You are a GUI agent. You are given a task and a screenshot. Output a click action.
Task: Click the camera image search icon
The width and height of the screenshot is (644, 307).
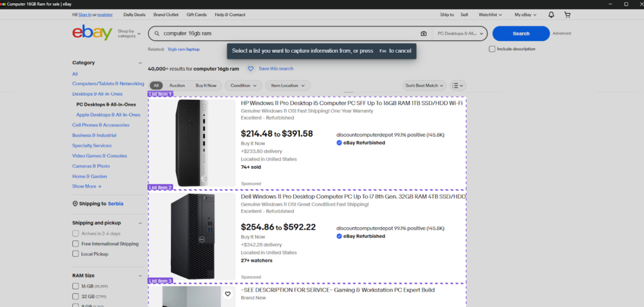[423, 34]
